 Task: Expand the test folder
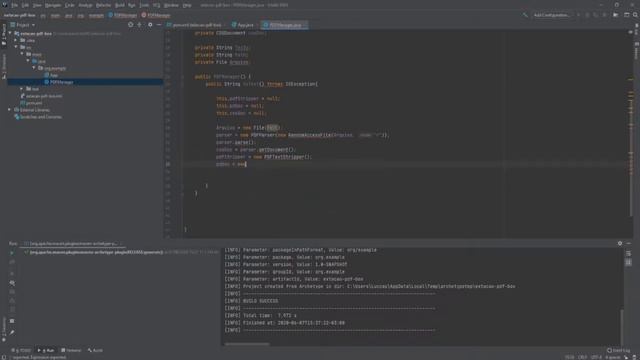pyautogui.click(x=22, y=89)
